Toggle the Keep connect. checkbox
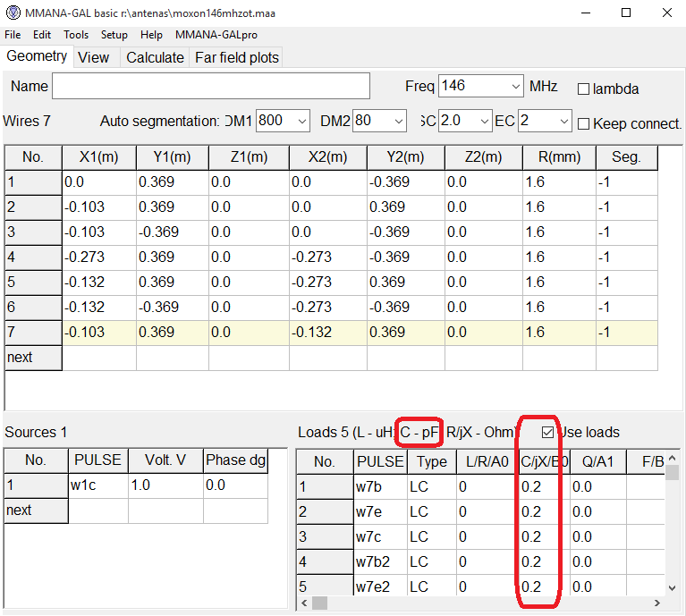The width and height of the screenshot is (686, 616). pos(584,123)
